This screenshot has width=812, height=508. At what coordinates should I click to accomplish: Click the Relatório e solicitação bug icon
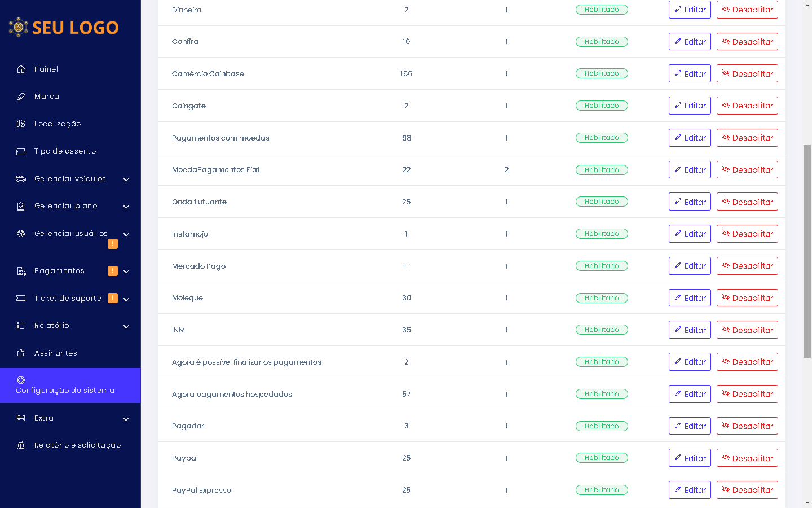[21, 445]
